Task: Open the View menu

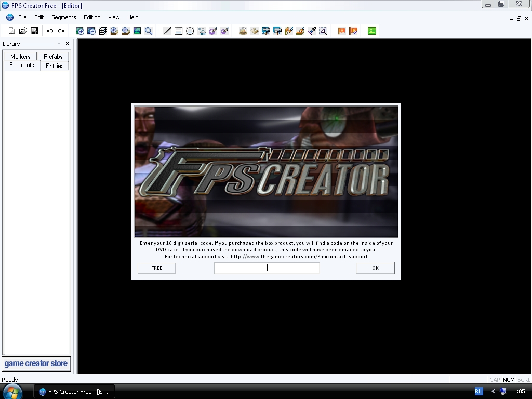Action: [114, 17]
